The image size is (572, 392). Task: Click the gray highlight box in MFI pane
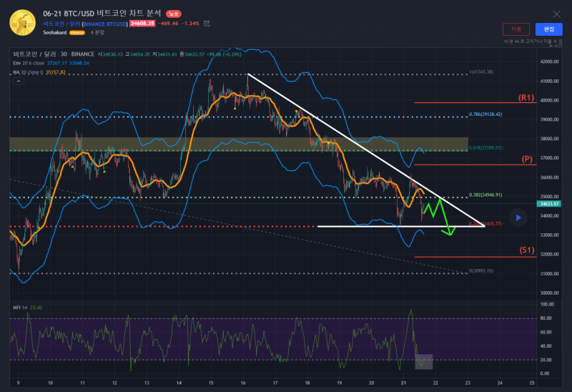(424, 362)
